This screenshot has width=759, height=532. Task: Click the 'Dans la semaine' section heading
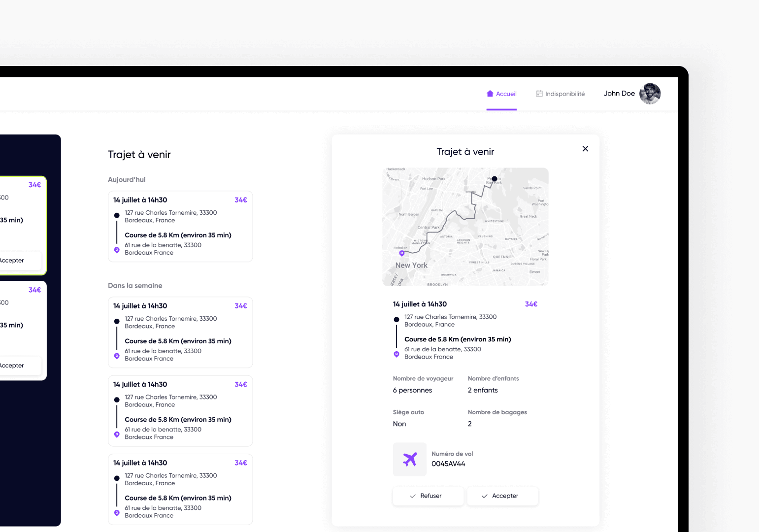coord(135,286)
